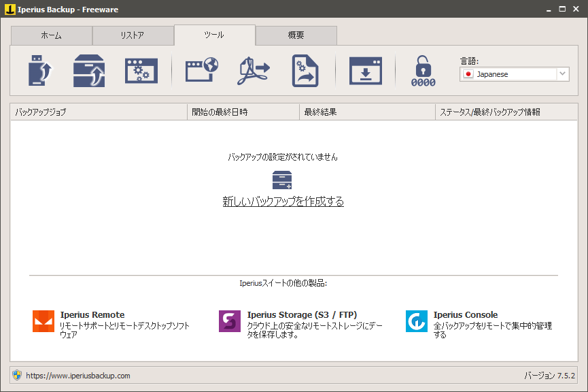The image size is (588, 392).
Task: Select the ツール tab
Action: click(x=215, y=35)
